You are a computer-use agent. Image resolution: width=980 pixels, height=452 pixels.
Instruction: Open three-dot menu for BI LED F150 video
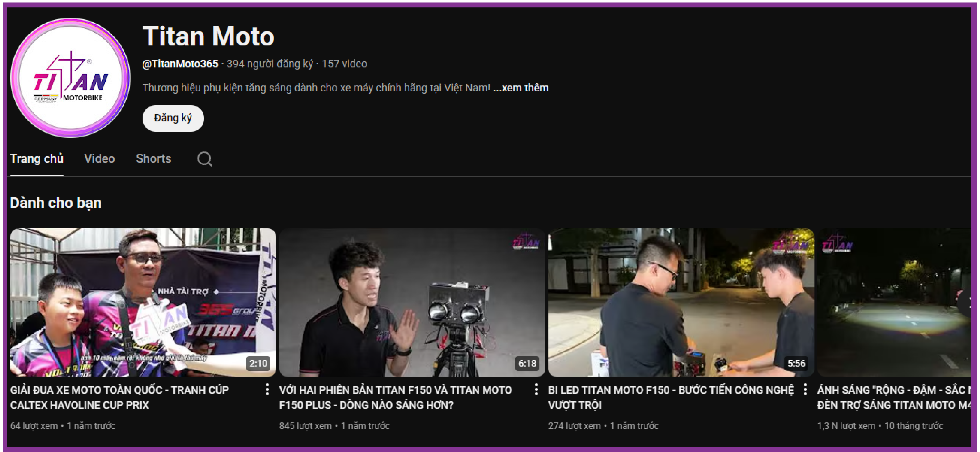[805, 390]
